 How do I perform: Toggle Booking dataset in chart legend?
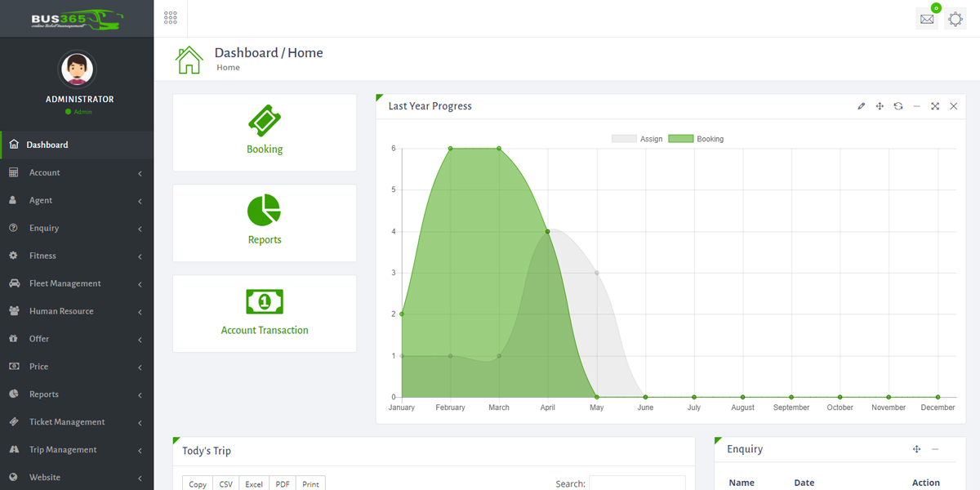click(696, 139)
